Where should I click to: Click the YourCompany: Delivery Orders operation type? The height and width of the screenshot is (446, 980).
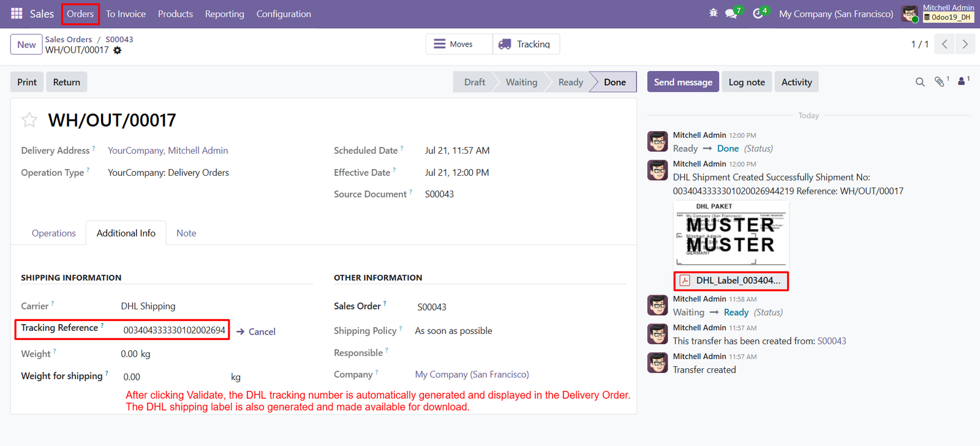click(168, 172)
